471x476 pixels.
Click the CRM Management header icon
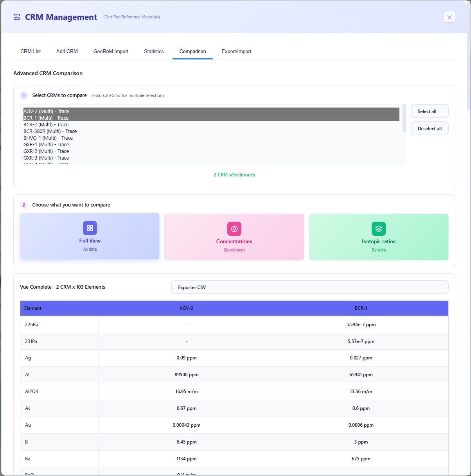[x=17, y=17]
